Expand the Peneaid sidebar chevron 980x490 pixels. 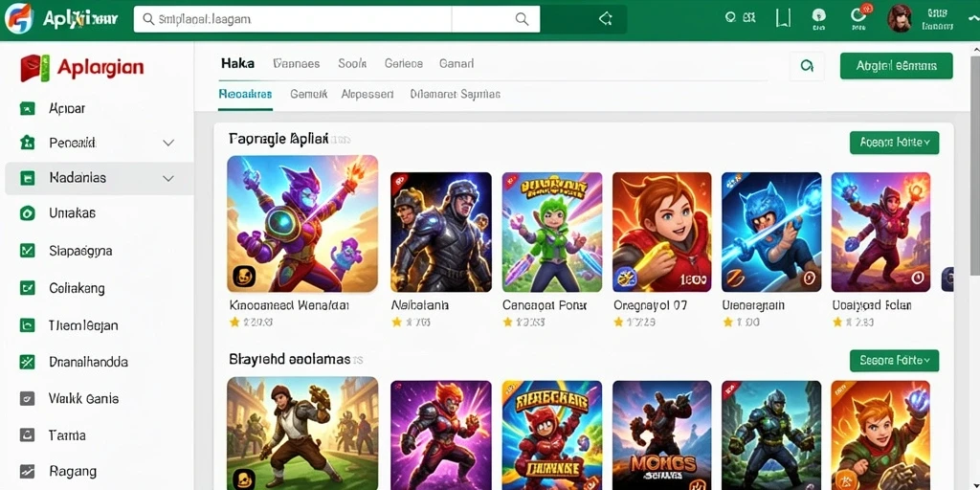168,144
